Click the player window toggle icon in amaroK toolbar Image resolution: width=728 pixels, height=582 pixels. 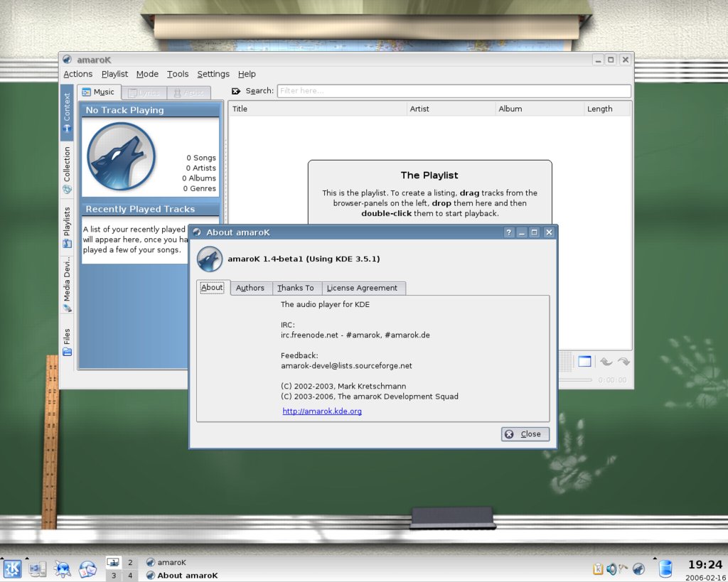coord(584,362)
